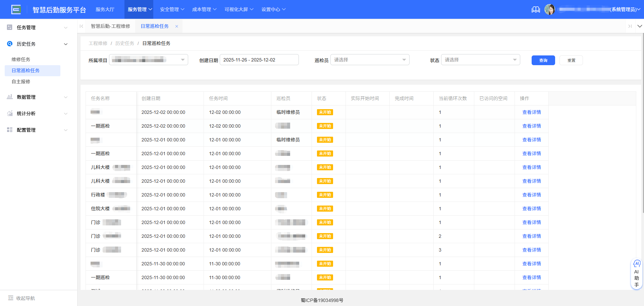Click the 重置 reset button
644x306 pixels.
coord(571,60)
